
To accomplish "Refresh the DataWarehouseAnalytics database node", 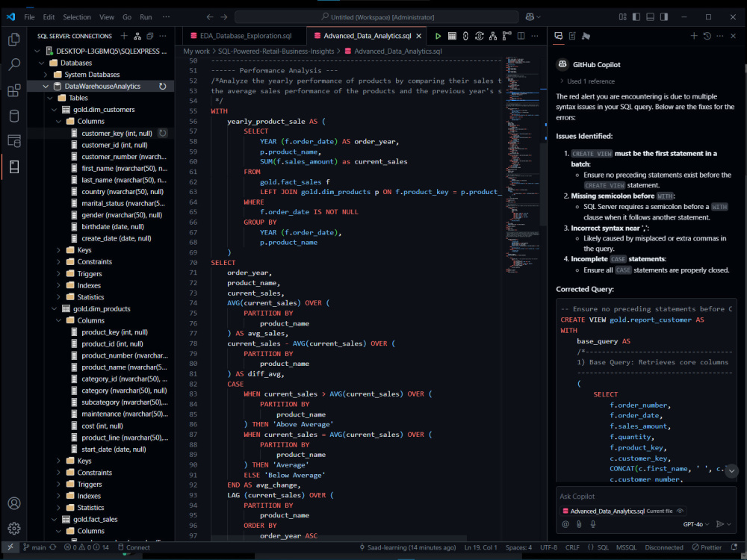I will pyautogui.click(x=162, y=86).
